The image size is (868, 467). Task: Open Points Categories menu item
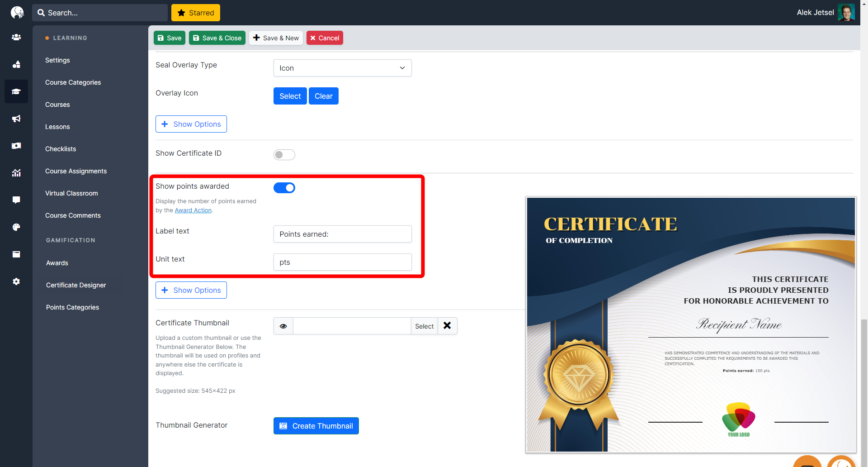pos(72,307)
